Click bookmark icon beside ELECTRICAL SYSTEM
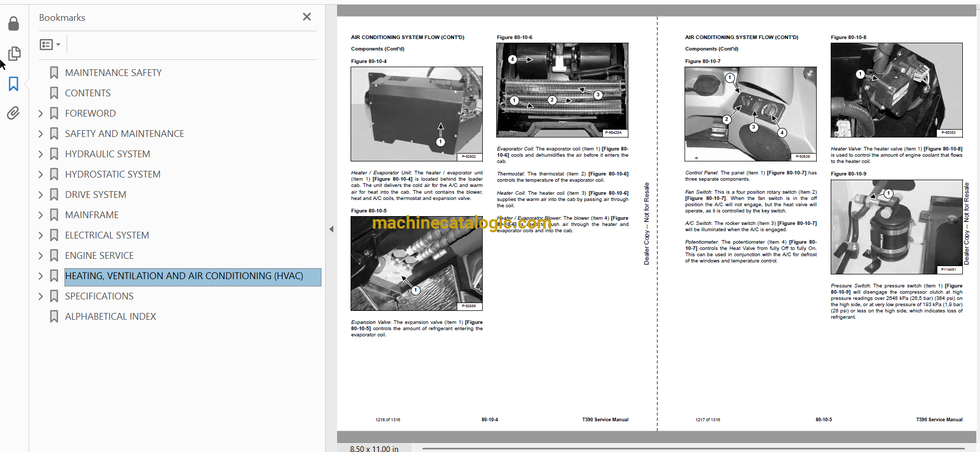Viewport: 980px width, 452px height. 54,235
